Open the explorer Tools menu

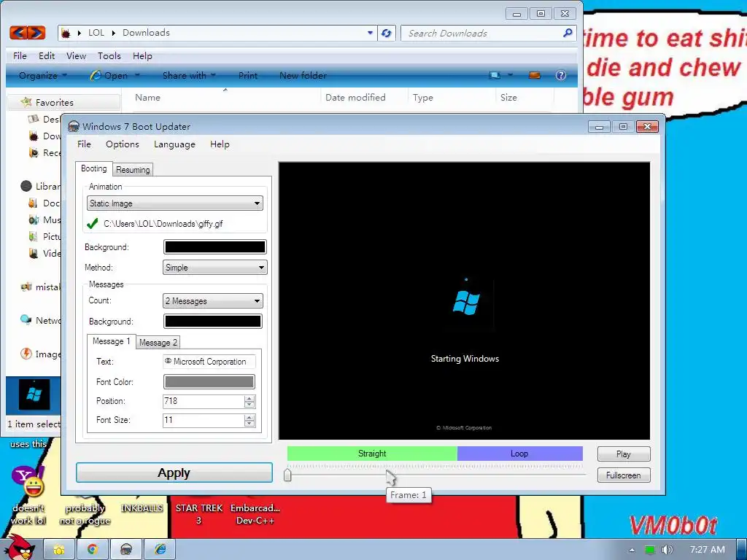109,55
